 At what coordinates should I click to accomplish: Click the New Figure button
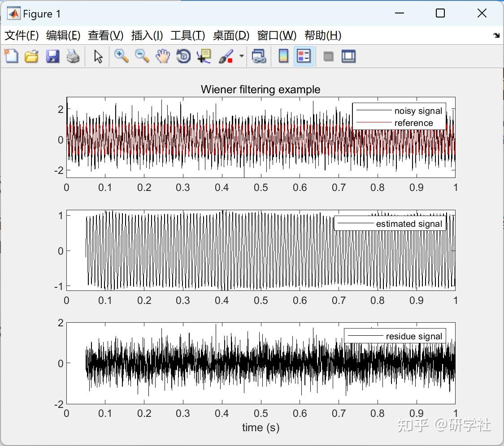11,56
